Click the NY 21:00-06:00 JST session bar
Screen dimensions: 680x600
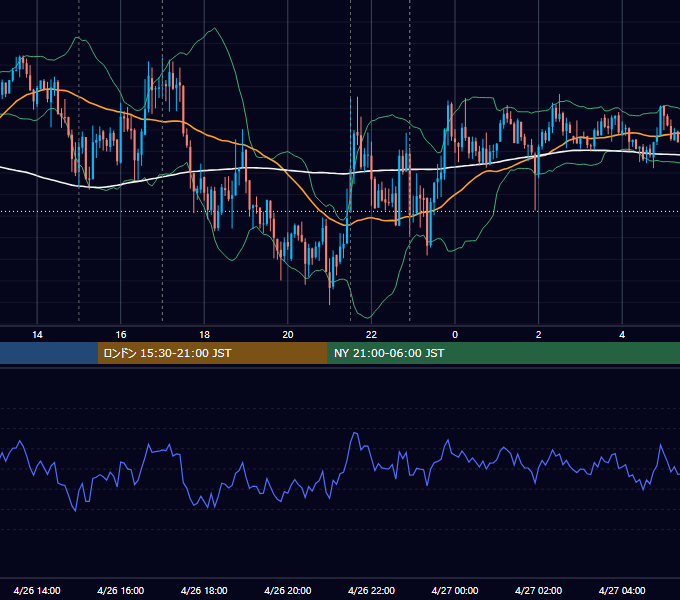503,353
